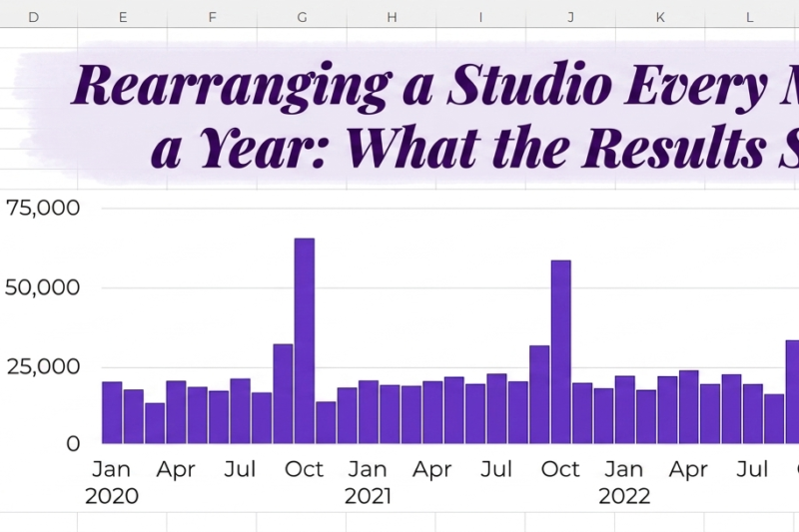Click the 'Jul' label of 2020
This screenshot has height=532, width=799.
[240, 469]
